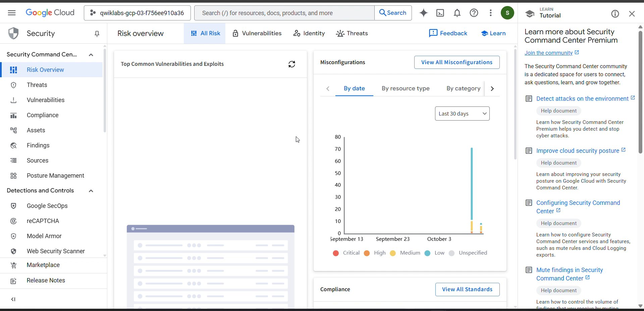This screenshot has height=311, width=644.
Task: Open Gemini AI assistant sparkle icon
Action: click(424, 13)
